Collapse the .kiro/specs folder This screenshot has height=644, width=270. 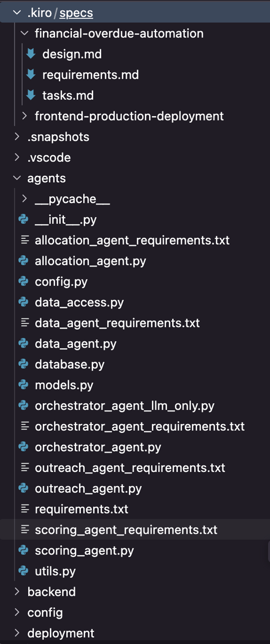coord(17,13)
